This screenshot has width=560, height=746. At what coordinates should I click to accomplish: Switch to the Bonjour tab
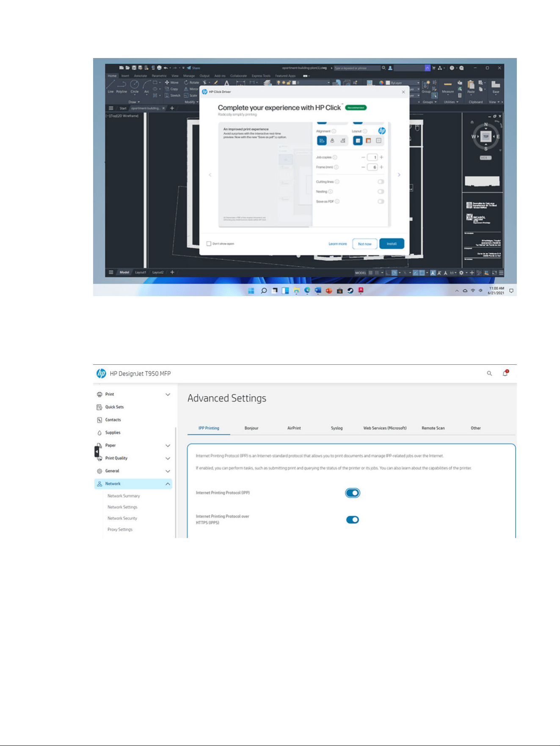(251, 428)
